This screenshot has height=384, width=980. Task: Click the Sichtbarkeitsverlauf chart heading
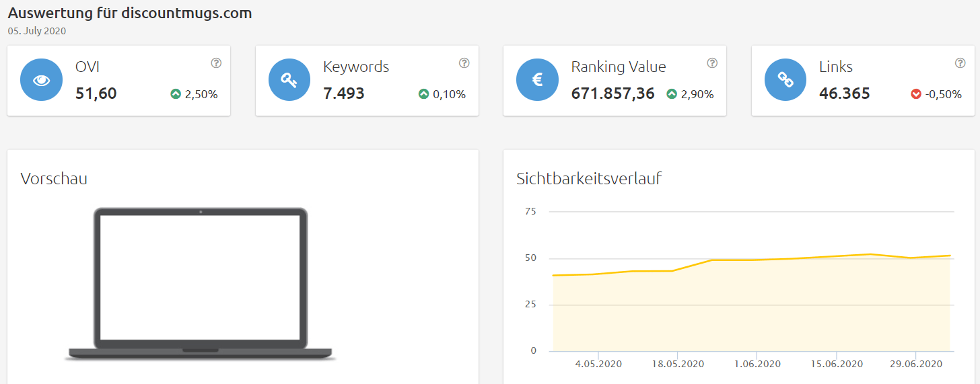[x=589, y=179]
